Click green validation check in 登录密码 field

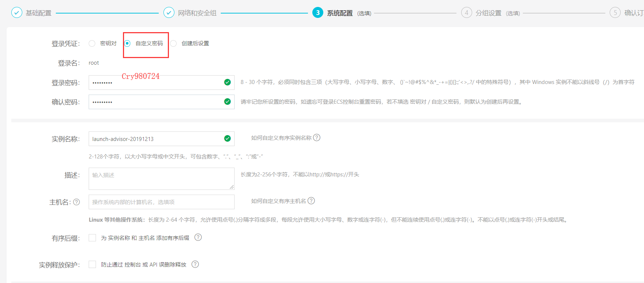pos(227,82)
